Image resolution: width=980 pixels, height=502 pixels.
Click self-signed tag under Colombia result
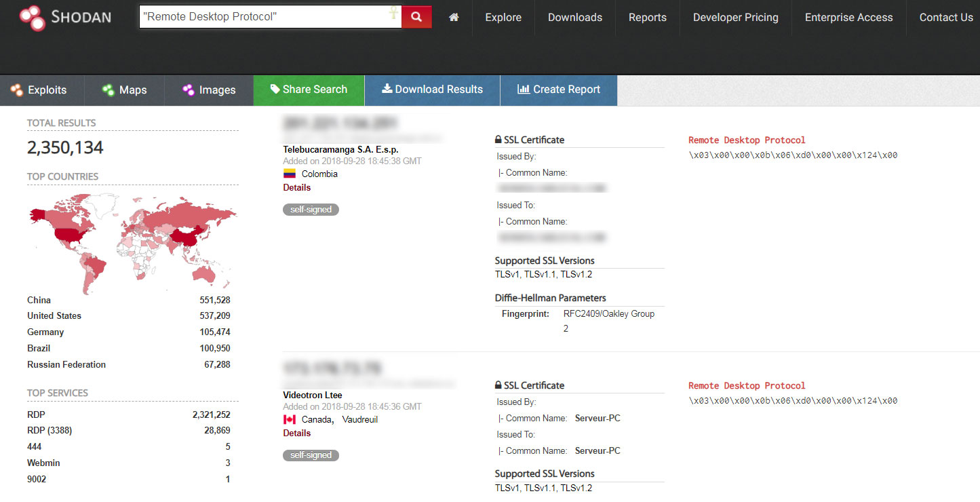(311, 210)
